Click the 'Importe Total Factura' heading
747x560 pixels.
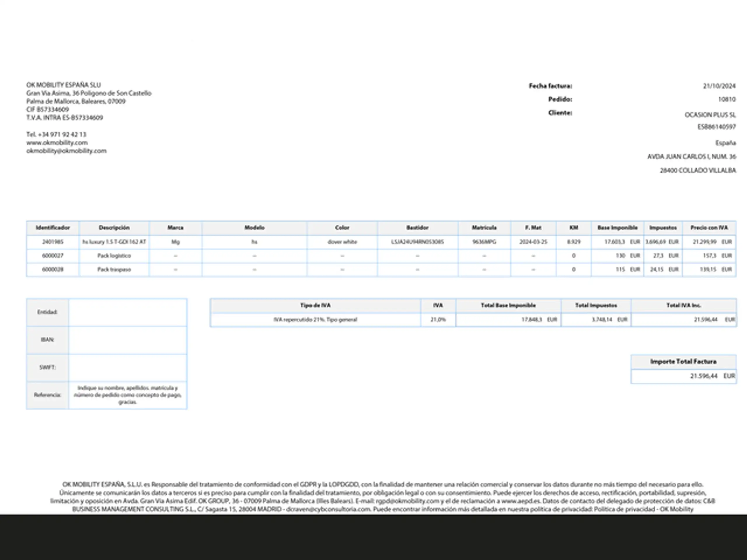(683, 362)
